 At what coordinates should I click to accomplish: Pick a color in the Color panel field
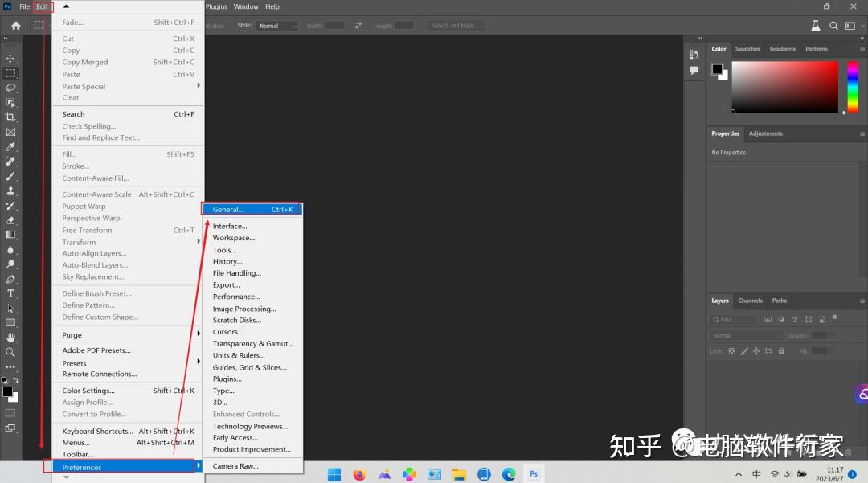pyautogui.click(x=785, y=86)
